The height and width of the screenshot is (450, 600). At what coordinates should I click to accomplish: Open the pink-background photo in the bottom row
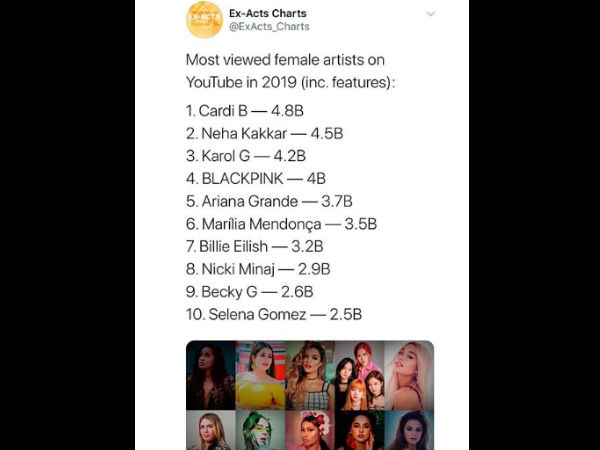pos(310,430)
